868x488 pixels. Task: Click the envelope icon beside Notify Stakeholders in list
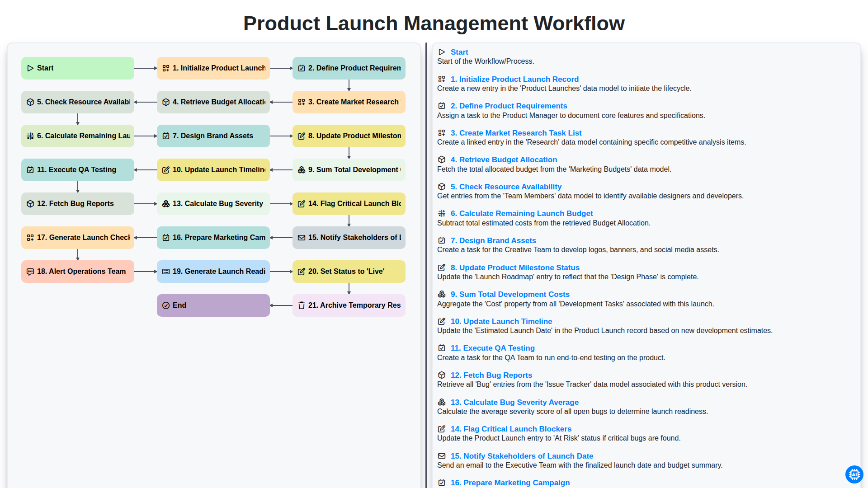(x=442, y=456)
